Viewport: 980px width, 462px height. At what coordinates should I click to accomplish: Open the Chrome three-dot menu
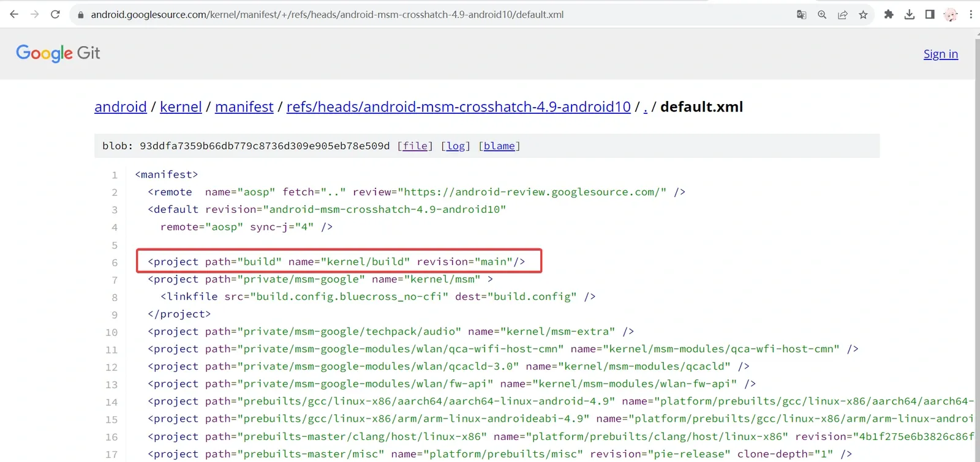[x=971, y=14]
